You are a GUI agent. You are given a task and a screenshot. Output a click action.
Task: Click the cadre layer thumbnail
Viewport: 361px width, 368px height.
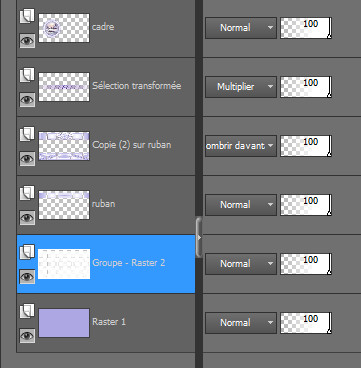pyautogui.click(x=64, y=28)
